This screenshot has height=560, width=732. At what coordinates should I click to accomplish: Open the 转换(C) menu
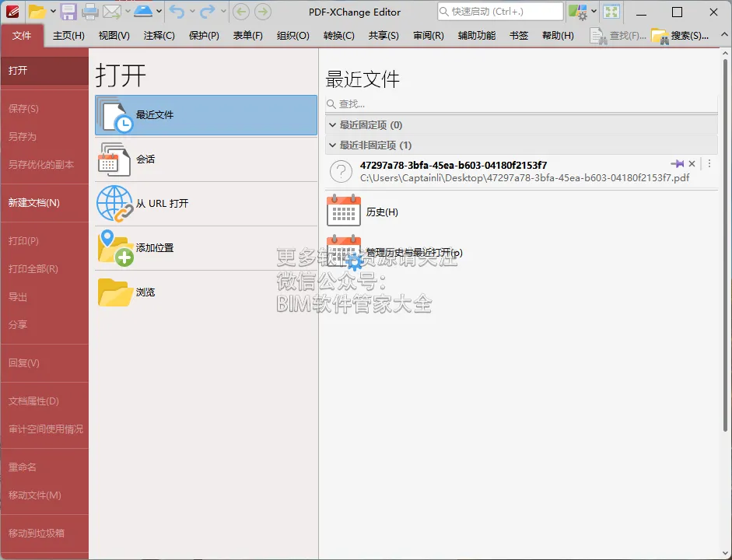coord(339,36)
